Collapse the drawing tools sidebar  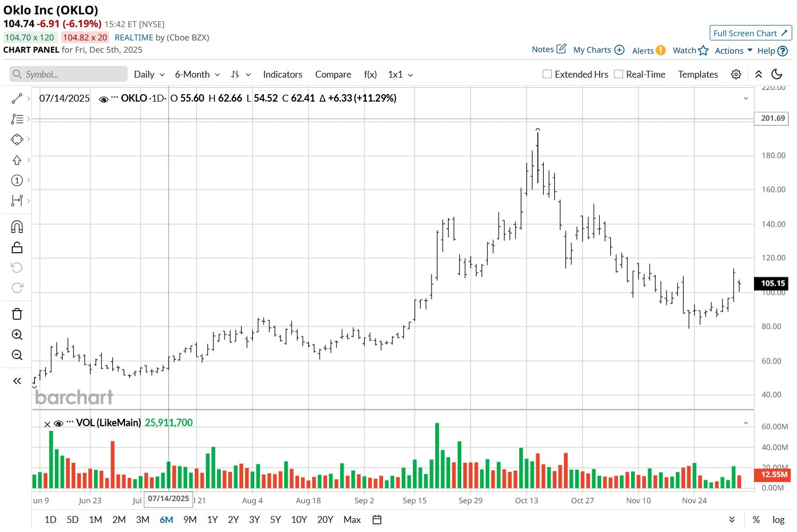click(17, 381)
